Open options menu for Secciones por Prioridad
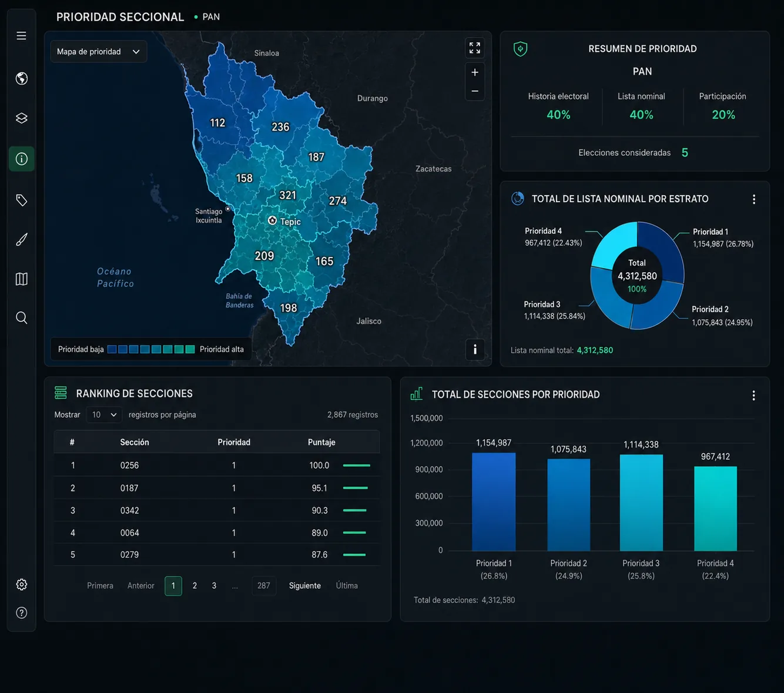 pyautogui.click(x=753, y=396)
